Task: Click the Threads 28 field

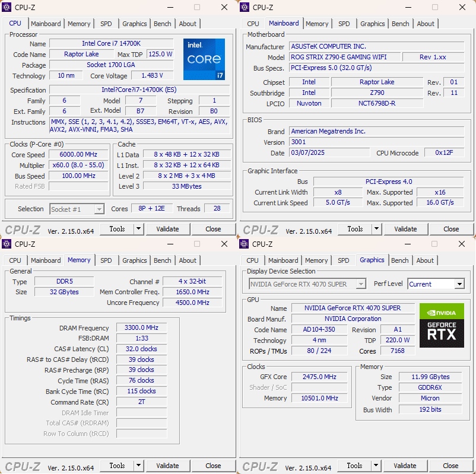Action: 217,208
